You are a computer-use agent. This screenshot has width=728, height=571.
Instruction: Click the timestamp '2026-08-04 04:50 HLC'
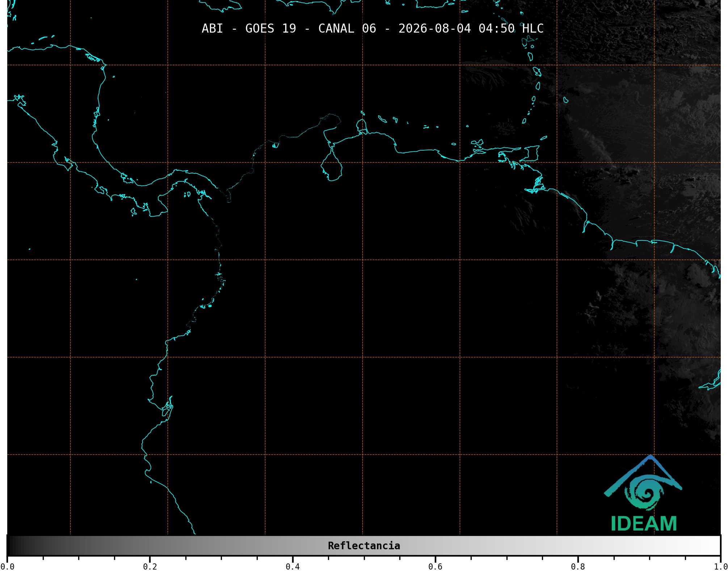coord(471,29)
